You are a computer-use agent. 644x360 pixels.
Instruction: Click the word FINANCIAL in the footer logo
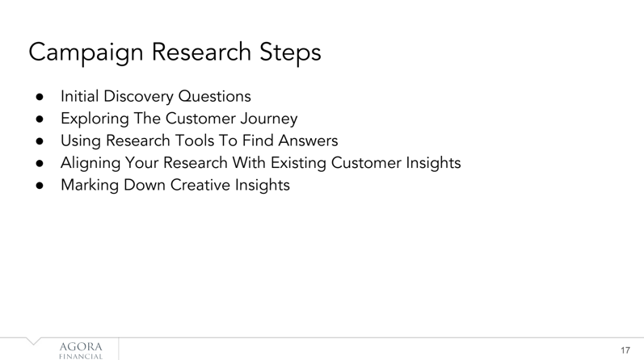(81, 357)
